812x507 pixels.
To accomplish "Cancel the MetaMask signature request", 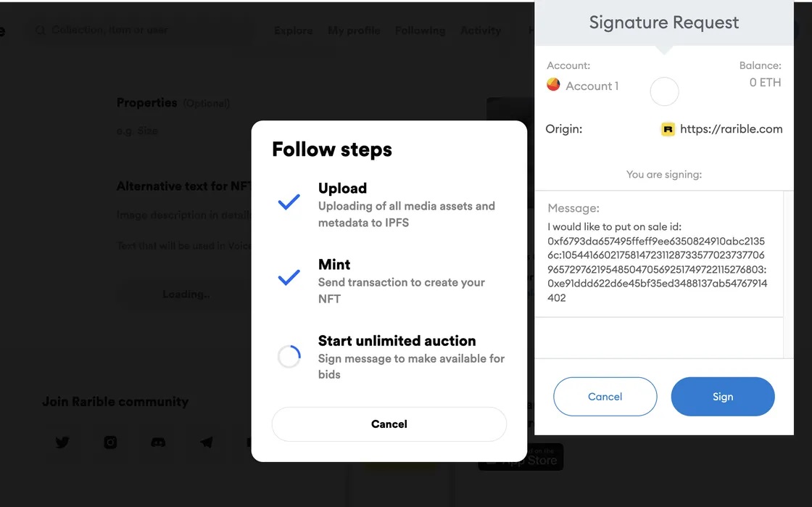I will click(x=605, y=396).
